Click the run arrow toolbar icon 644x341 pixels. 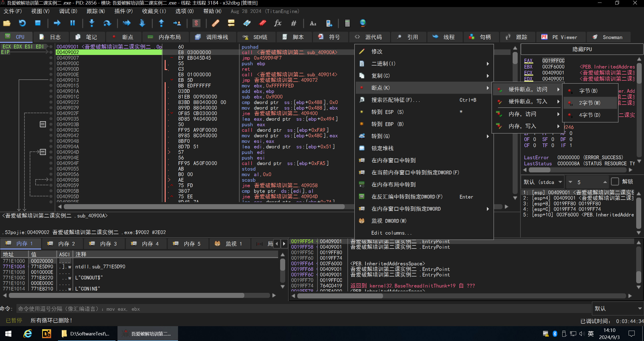(x=57, y=23)
